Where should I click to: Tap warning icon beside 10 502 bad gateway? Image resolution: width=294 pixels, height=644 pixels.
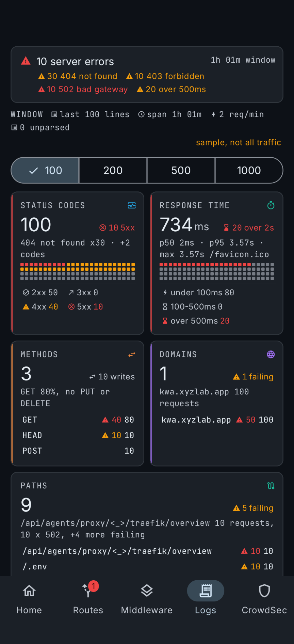[x=42, y=90]
